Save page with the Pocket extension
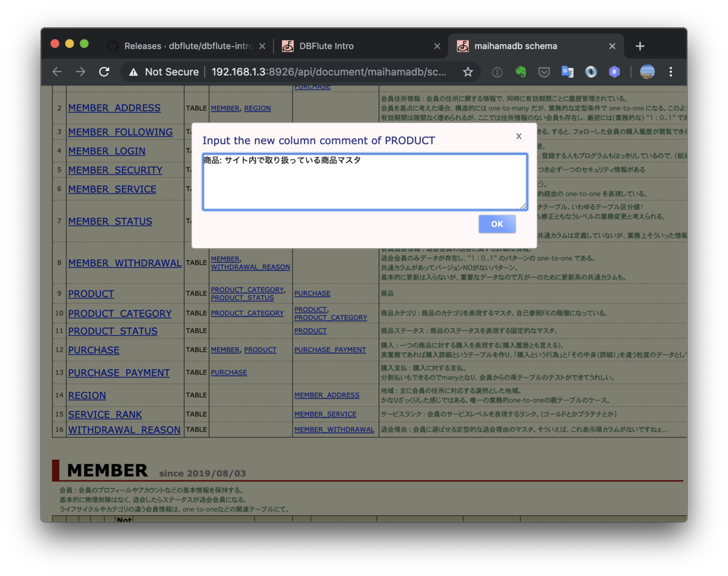 pyautogui.click(x=544, y=72)
